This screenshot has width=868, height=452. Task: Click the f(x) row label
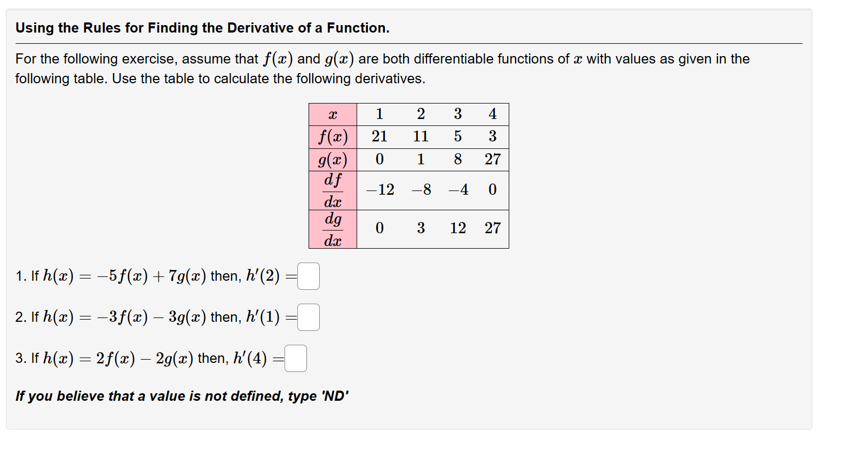pos(333,137)
